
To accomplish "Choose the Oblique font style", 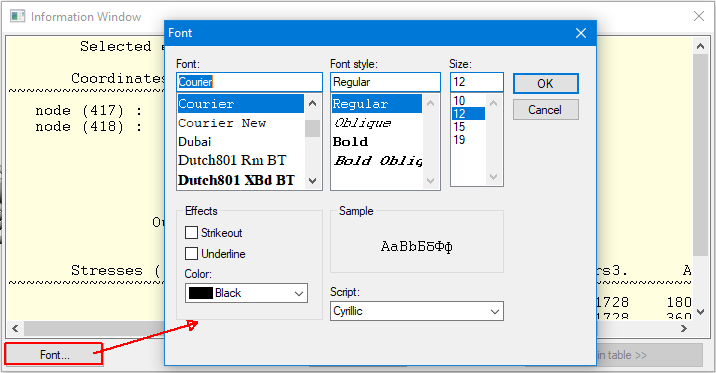I will coord(377,123).
